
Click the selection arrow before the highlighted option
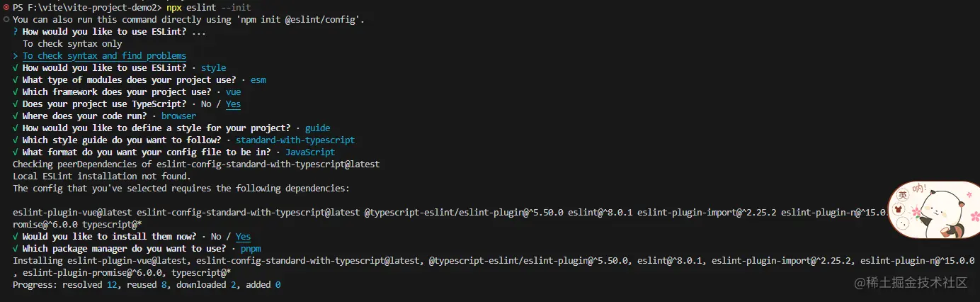coord(16,56)
